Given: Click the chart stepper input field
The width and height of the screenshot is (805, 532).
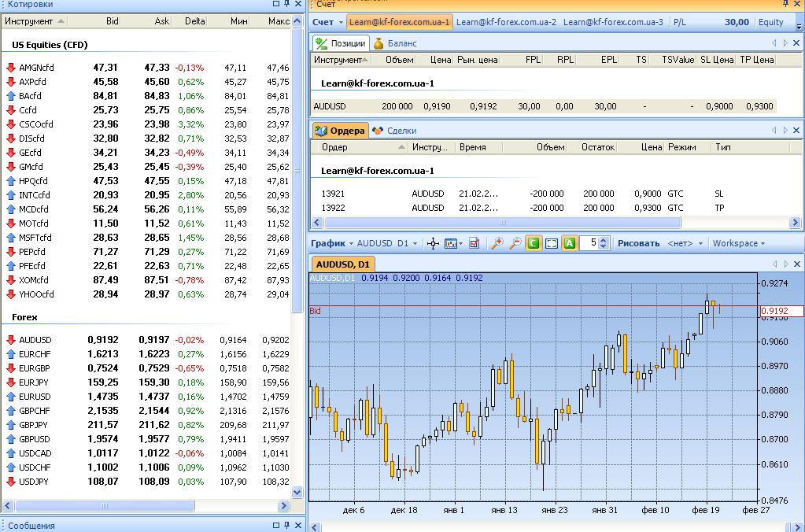Looking at the screenshot, I should pos(589,243).
